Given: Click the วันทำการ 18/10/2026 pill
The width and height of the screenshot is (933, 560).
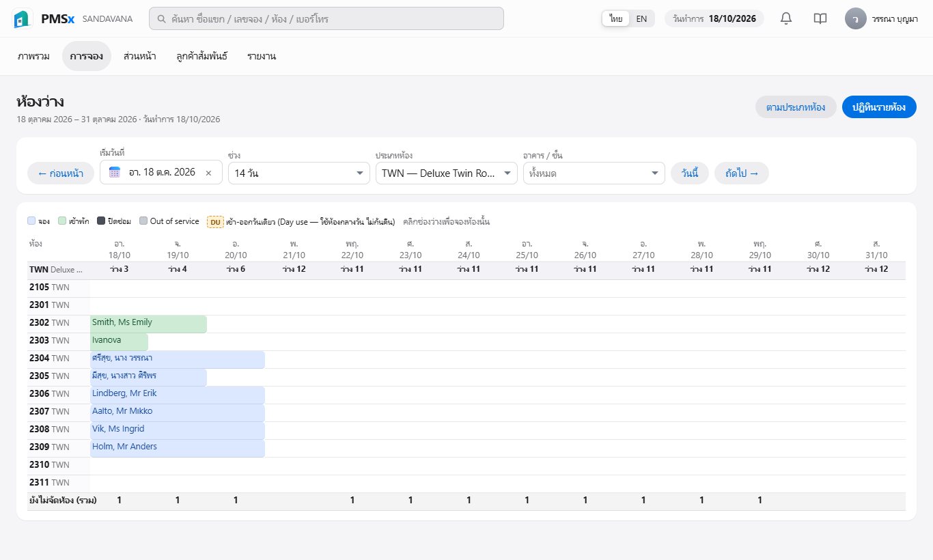Looking at the screenshot, I should tap(714, 18).
